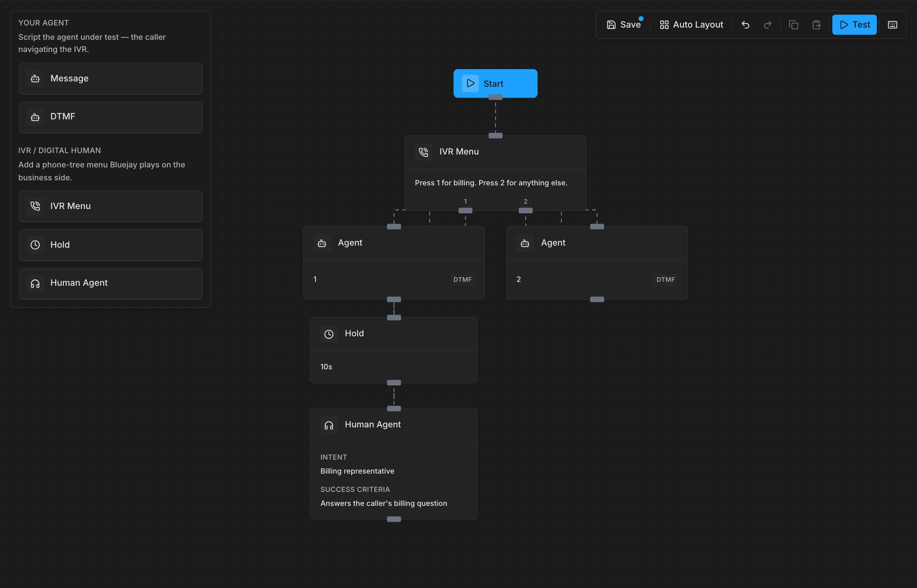Add a Human Agent block from the sidebar

coord(111,283)
